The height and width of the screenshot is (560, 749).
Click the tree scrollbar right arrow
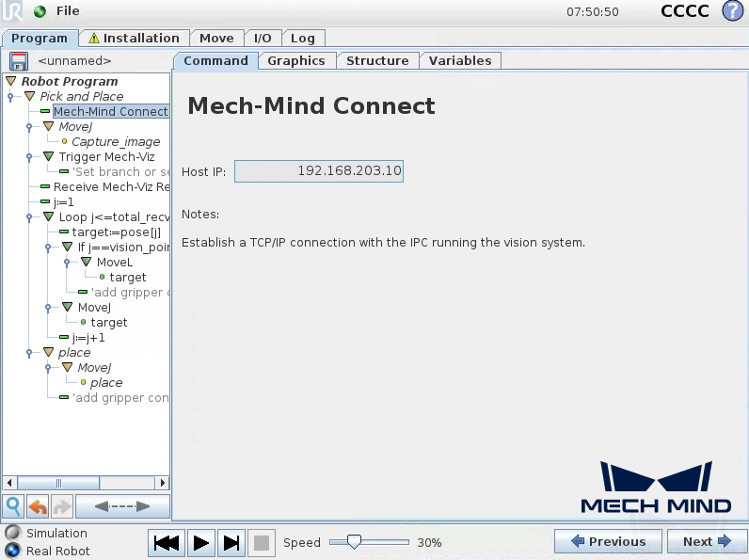coord(163,483)
